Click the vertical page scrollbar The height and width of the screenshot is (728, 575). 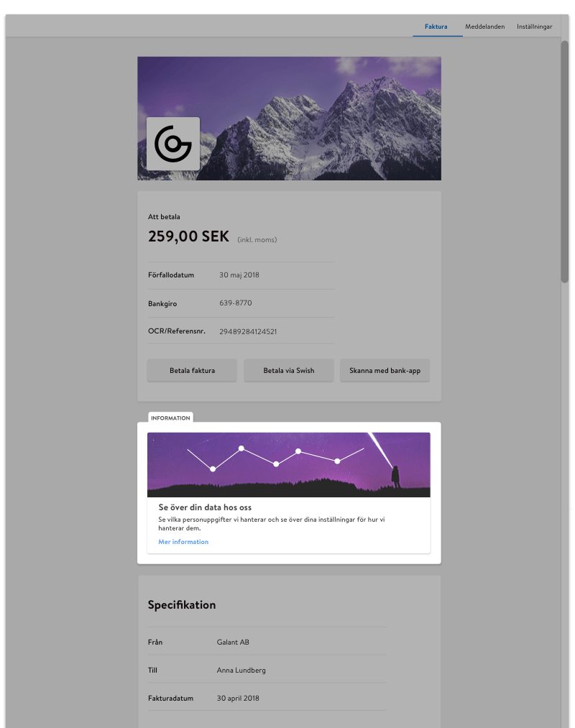tap(564, 162)
